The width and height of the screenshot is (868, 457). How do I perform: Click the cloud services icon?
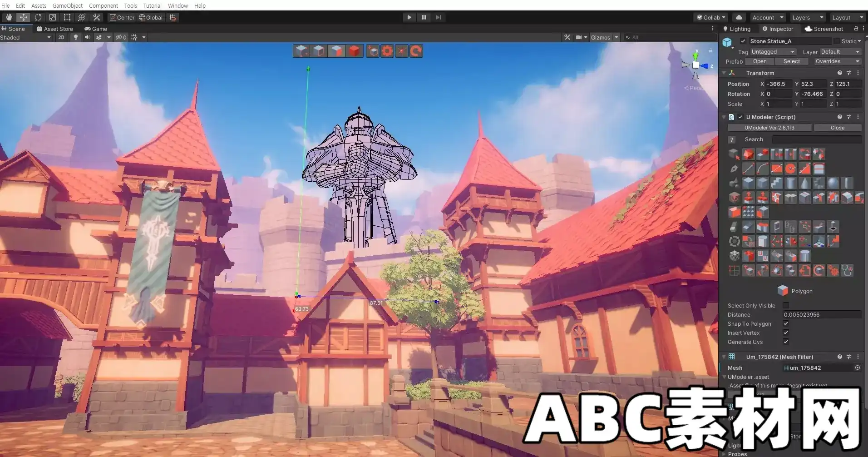739,17
